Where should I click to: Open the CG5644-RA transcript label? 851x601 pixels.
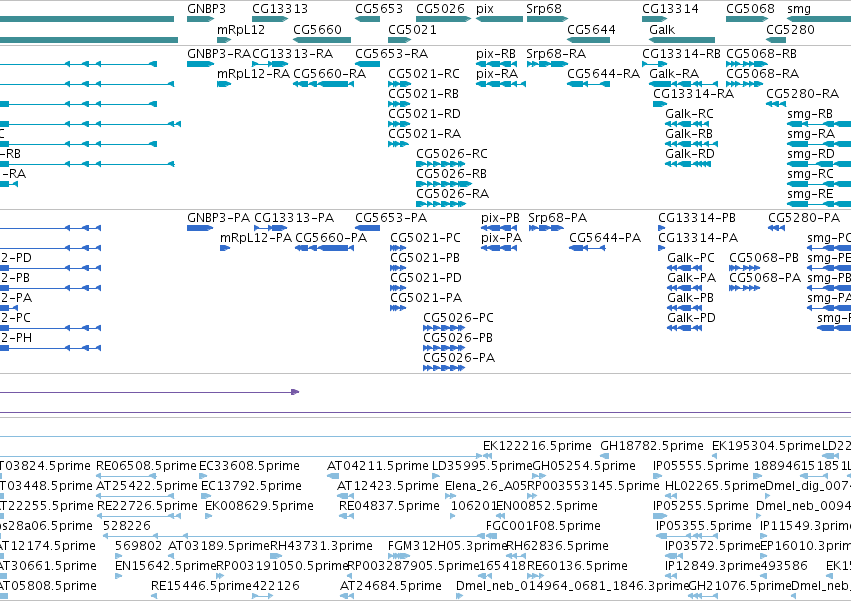point(604,74)
